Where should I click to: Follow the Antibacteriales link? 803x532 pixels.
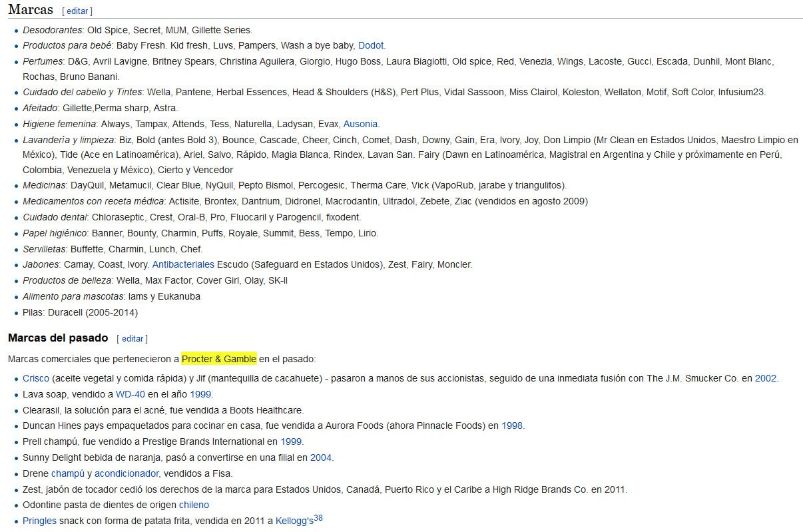point(183,264)
